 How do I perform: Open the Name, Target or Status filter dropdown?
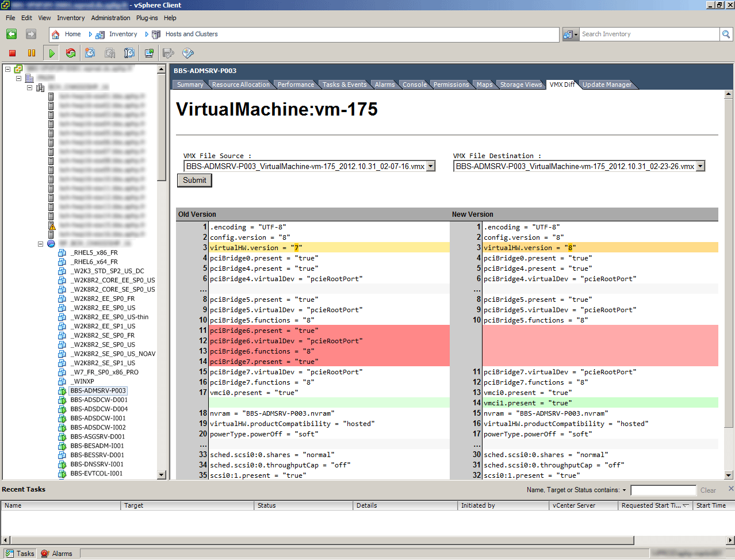(x=624, y=490)
